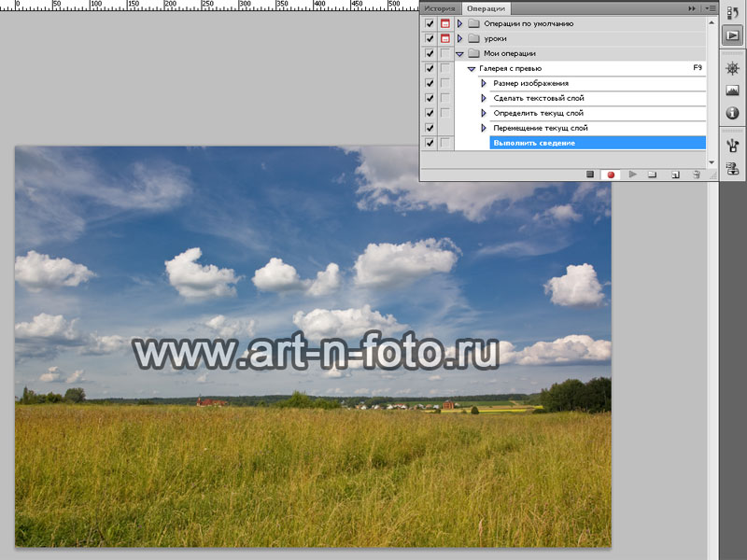
Task: Collapse the Галерея с превью action
Action: pos(472,69)
